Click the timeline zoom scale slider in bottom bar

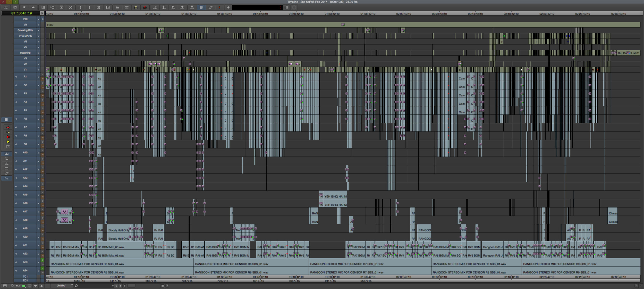click(131, 286)
